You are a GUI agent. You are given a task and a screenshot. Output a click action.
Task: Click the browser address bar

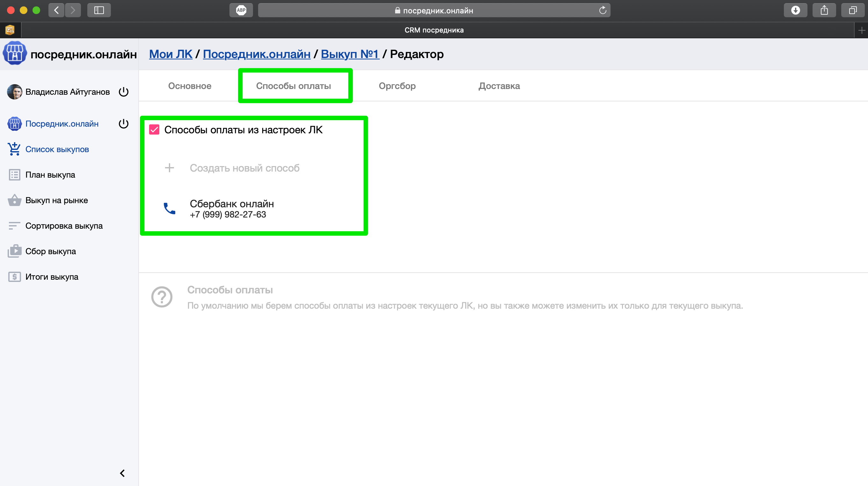tap(434, 11)
